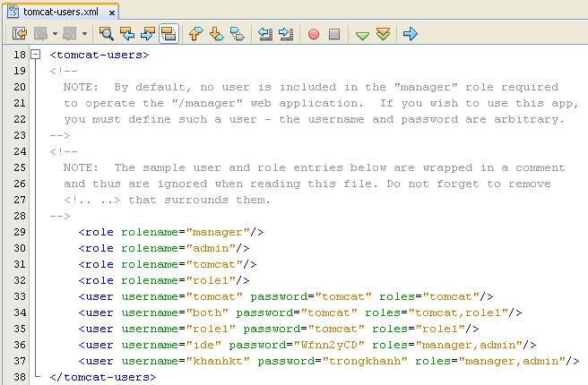The height and width of the screenshot is (385, 588).
Task: Toggle bookmark on current line
Action: (237, 34)
